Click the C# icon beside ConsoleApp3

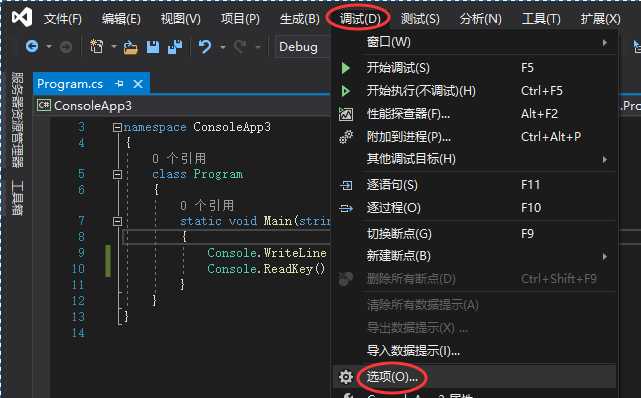point(44,105)
